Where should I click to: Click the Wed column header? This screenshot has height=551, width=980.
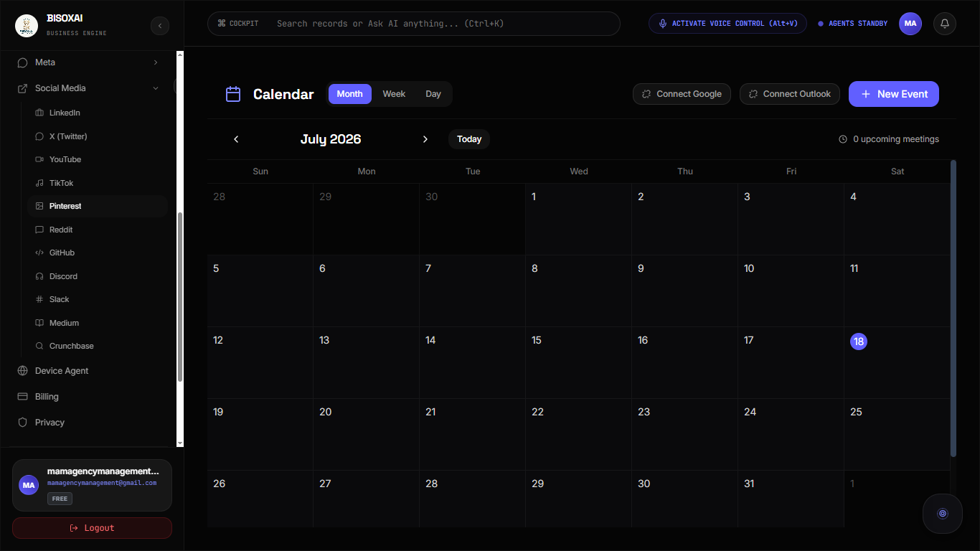coord(579,171)
